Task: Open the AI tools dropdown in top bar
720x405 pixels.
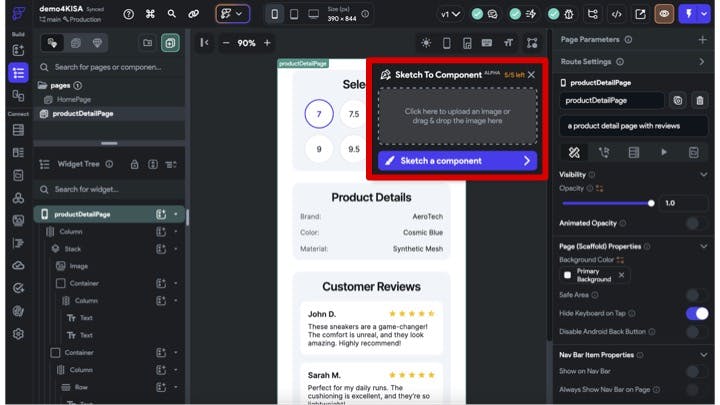Action: click(232, 14)
